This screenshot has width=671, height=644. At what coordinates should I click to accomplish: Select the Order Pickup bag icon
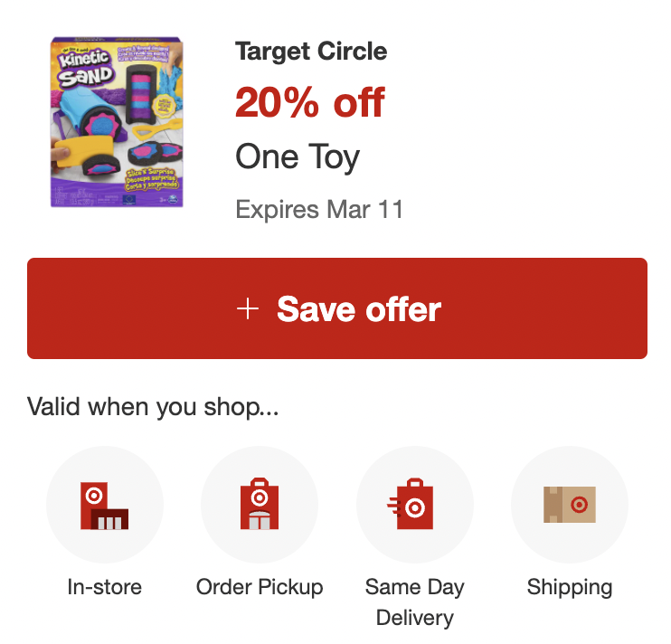coord(260,504)
